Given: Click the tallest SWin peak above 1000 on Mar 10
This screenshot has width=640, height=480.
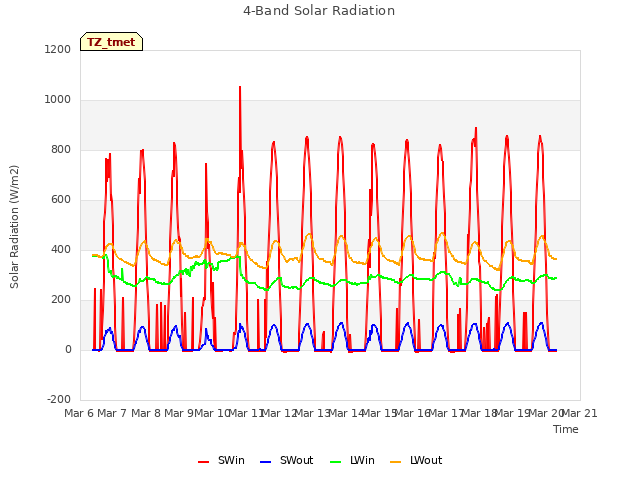Looking at the screenshot, I should click(240, 87).
